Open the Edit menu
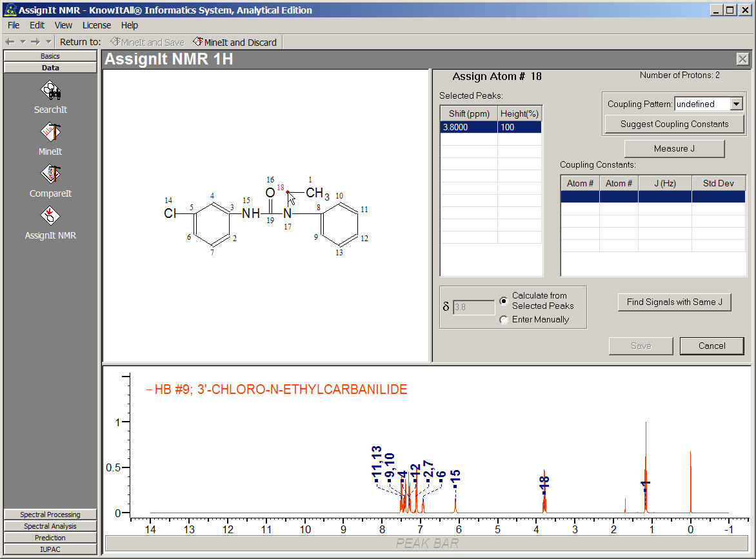This screenshot has height=559, width=756. [x=37, y=25]
